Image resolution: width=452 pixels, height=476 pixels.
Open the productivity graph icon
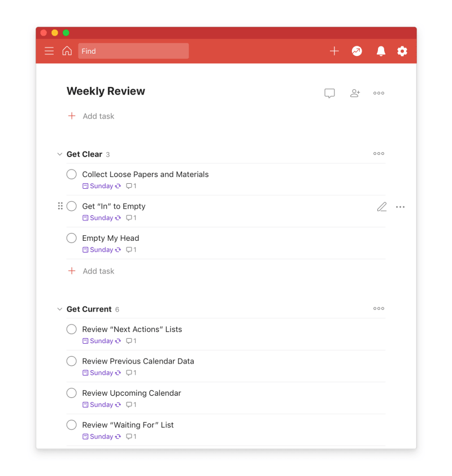click(x=357, y=51)
